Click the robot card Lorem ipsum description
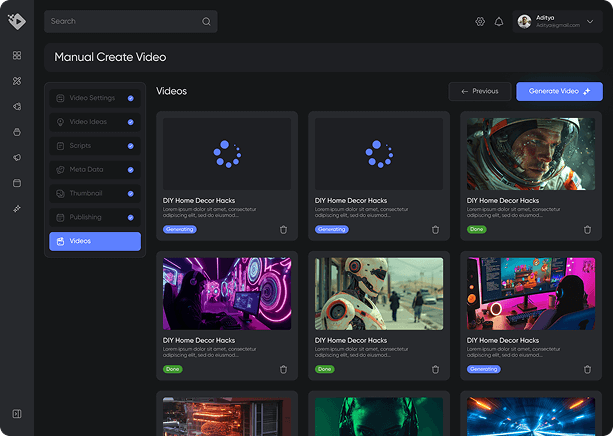The width and height of the screenshot is (613, 436). (361, 352)
